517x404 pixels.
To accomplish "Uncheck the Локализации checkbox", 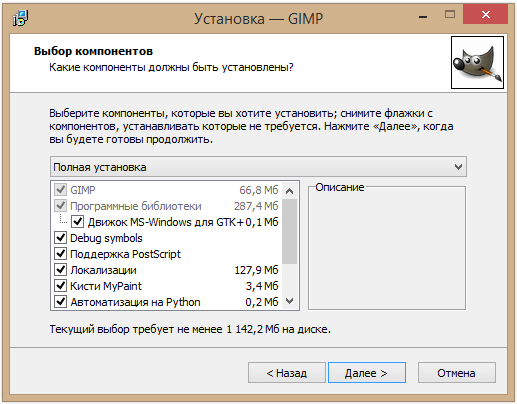I will [x=60, y=270].
